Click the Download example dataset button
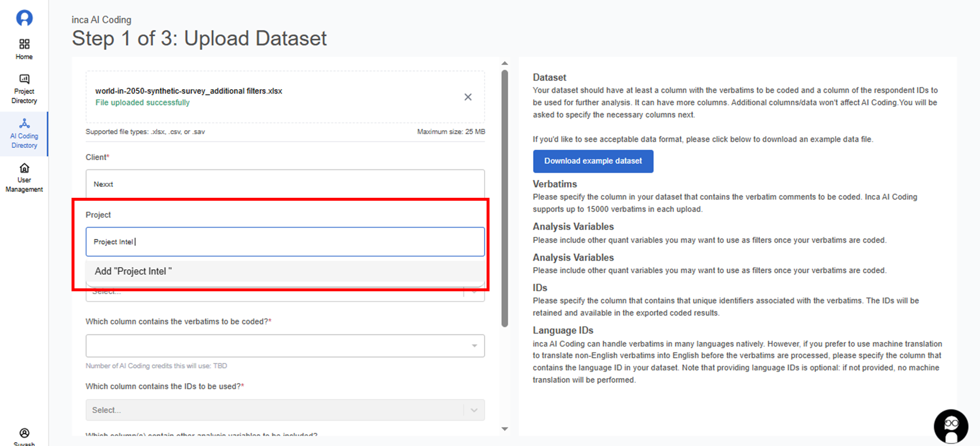Screen dimensions: 980x446 point(593,161)
